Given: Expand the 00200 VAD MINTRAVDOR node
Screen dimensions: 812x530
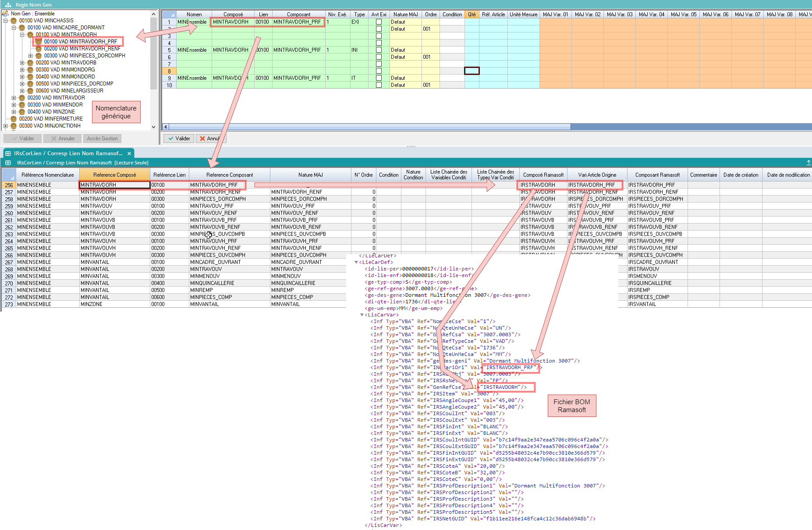Looking at the screenshot, I should pyautogui.click(x=14, y=98).
